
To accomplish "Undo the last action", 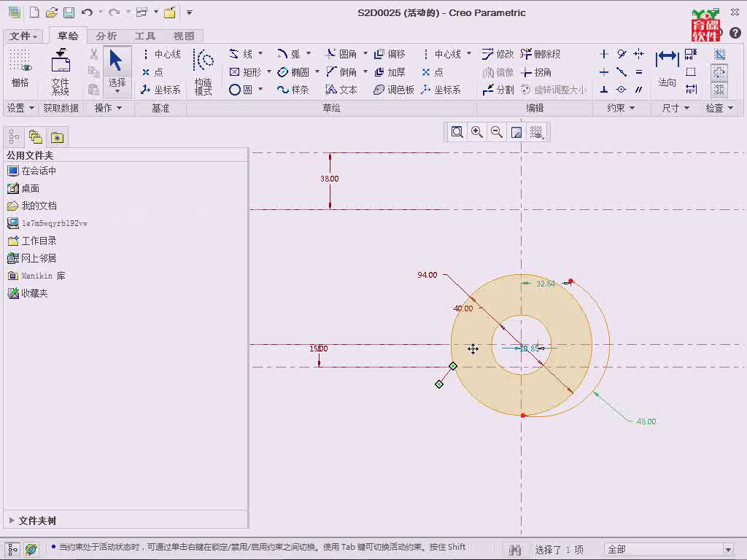I will 87,12.
